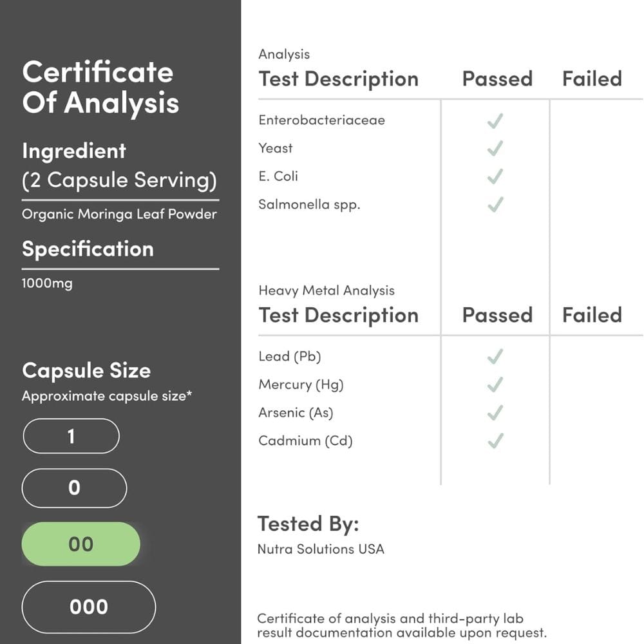644x644 pixels.
Task: Click the documentation available upon request note
Action: pyautogui.click(x=402, y=625)
